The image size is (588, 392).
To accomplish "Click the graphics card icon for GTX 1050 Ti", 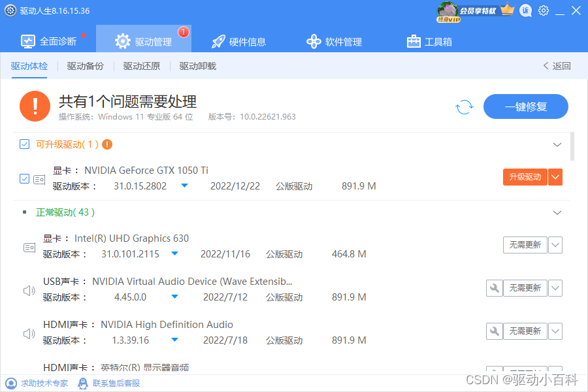I will tap(39, 179).
